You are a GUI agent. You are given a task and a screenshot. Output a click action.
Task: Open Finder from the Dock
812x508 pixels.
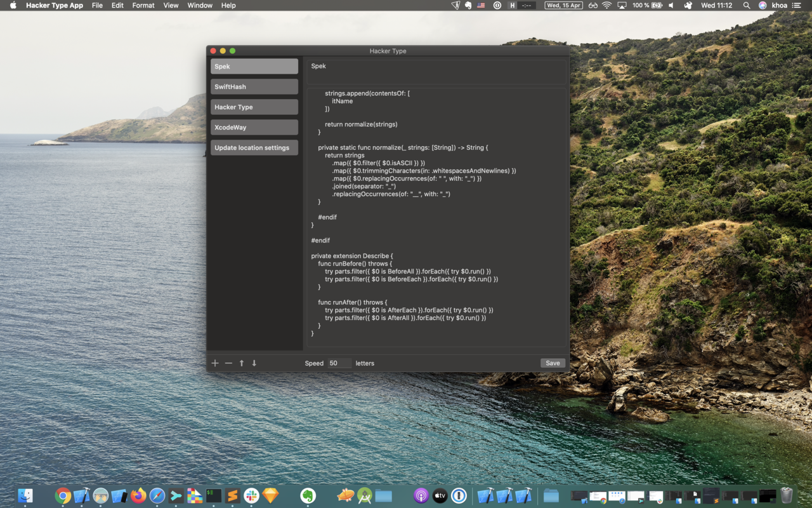(x=25, y=495)
